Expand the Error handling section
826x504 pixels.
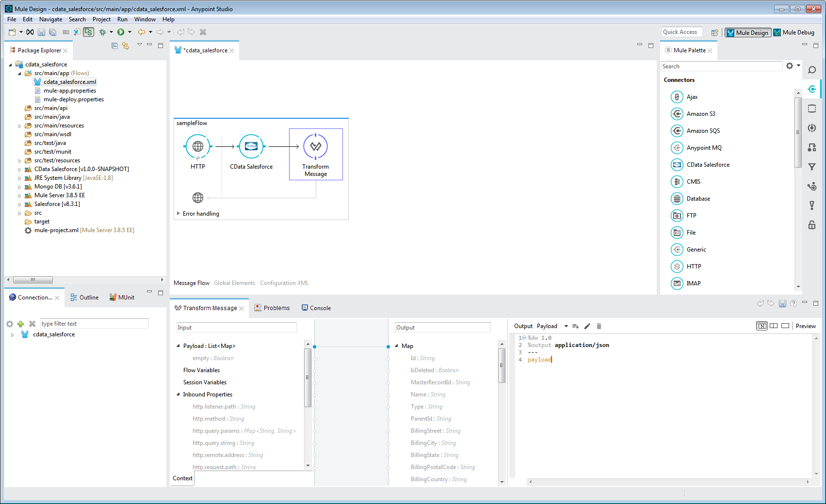(178, 213)
